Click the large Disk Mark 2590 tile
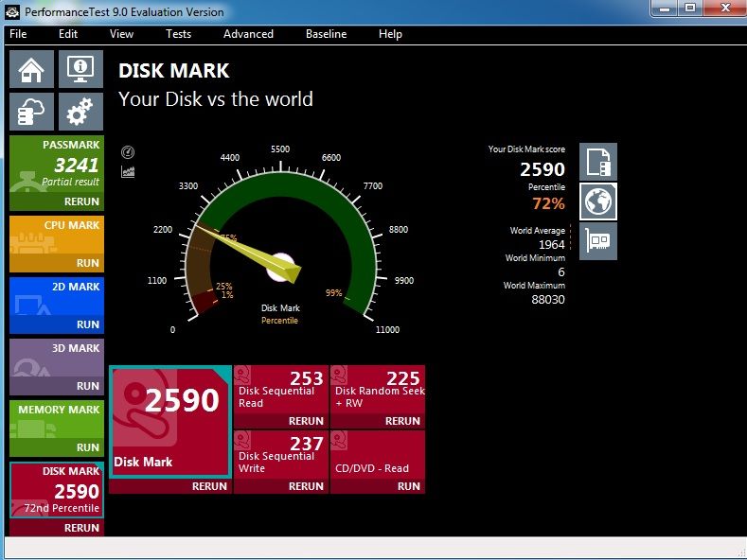Screen dimensions: 747x560 click(170, 422)
